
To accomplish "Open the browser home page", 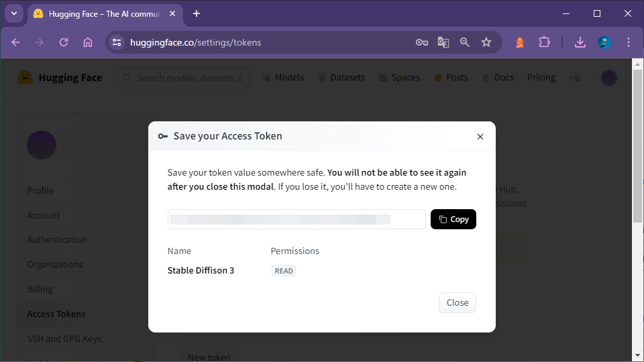I will [88, 42].
